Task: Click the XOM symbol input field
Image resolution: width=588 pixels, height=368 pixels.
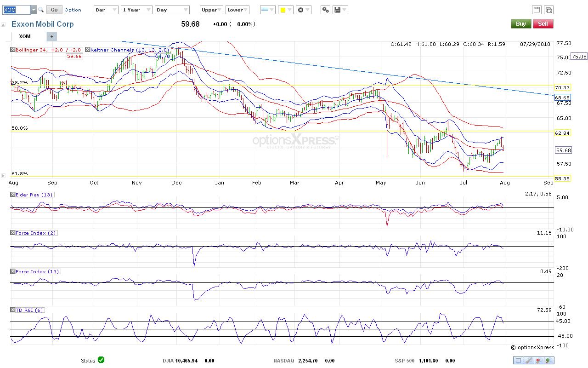Action: [17, 10]
